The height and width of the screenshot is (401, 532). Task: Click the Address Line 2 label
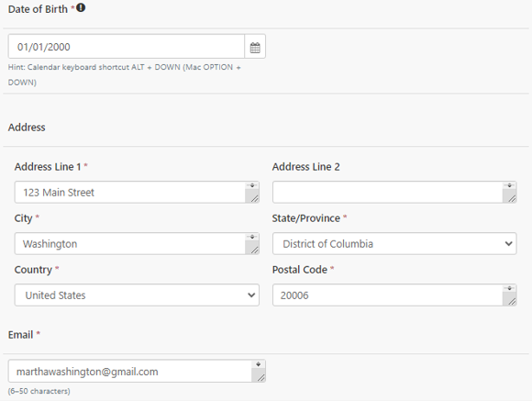point(306,167)
